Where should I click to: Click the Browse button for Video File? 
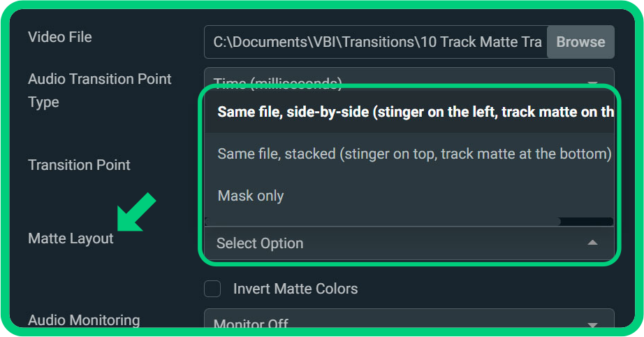point(580,42)
